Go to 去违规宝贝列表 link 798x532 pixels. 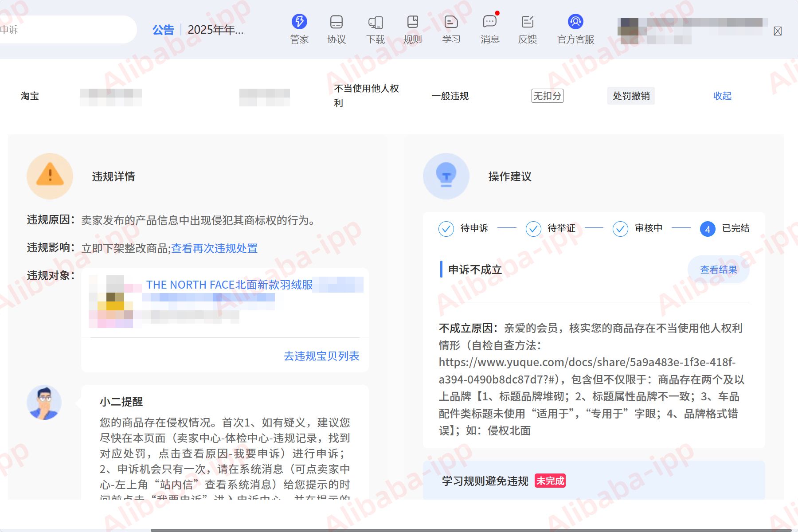pos(321,356)
